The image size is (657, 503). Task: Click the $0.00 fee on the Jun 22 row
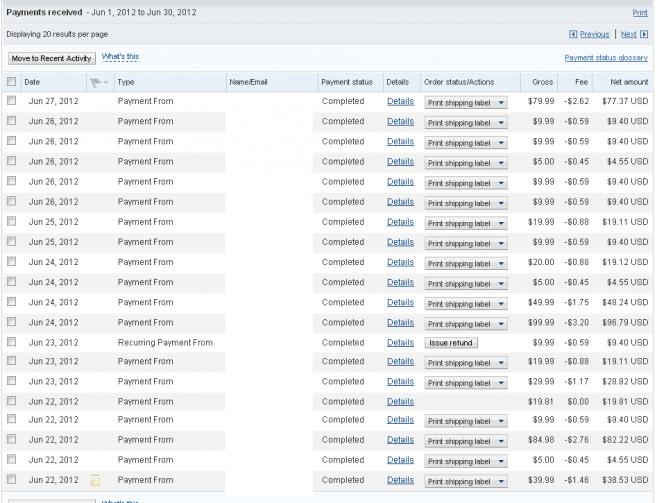(578, 402)
